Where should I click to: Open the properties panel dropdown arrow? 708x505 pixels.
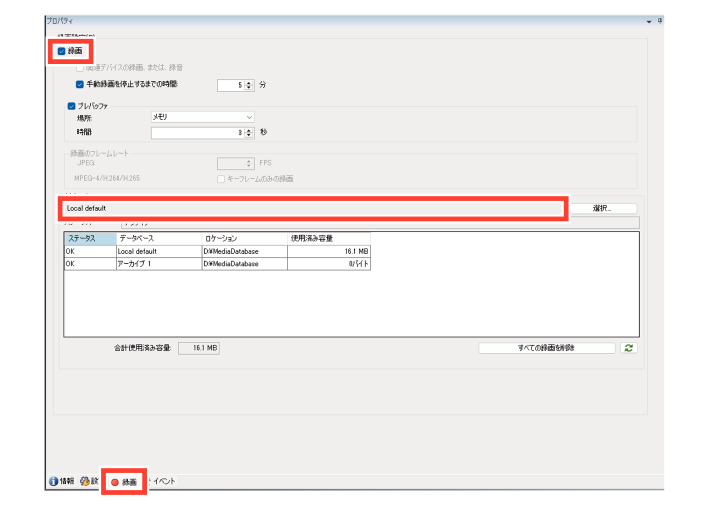coord(649,21)
